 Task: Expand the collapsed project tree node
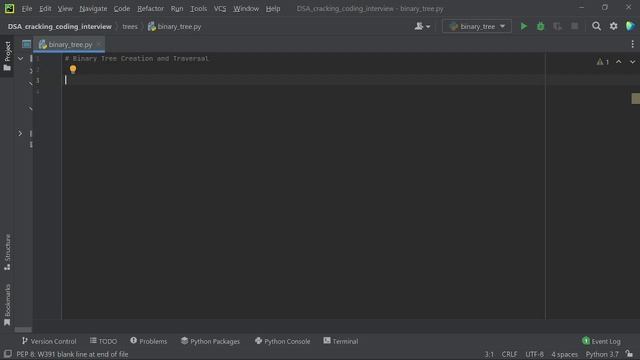(20, 133)
